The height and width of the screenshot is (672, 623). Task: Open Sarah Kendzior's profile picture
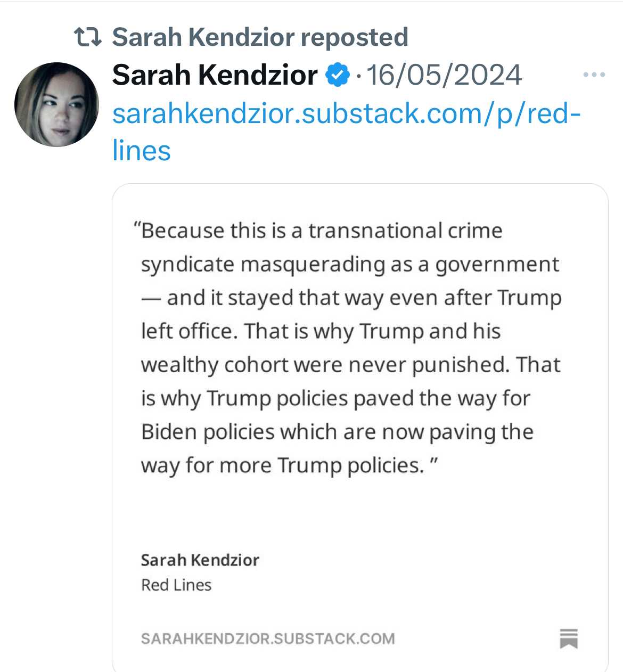(x=56, y=104)
